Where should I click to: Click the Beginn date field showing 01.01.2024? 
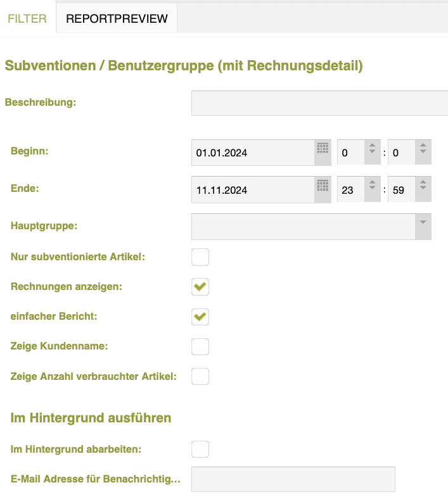[x=253, y=153]
